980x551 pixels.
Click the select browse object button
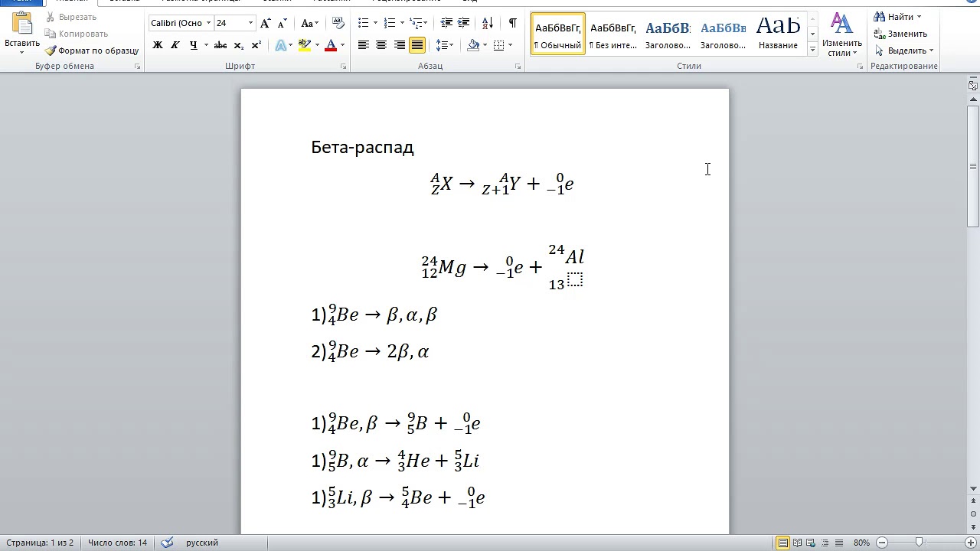(973, 514)
